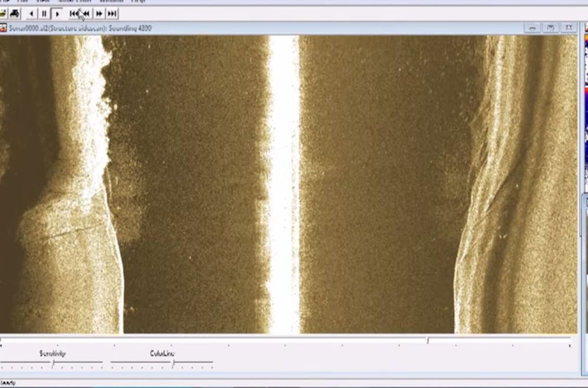Rewind the sonar recording
Screen dimensions: 588x388
pyautogui.click(x=86, y=14)
